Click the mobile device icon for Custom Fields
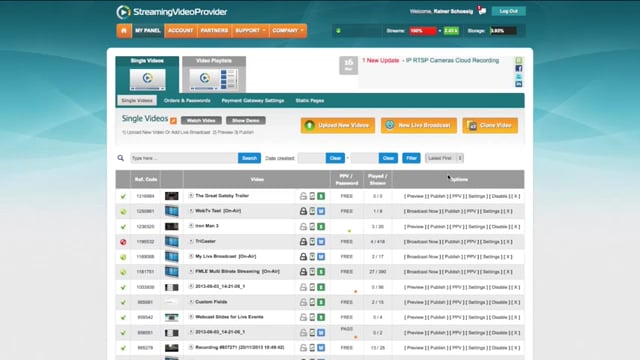640x360 pixels. click(312, 302)
